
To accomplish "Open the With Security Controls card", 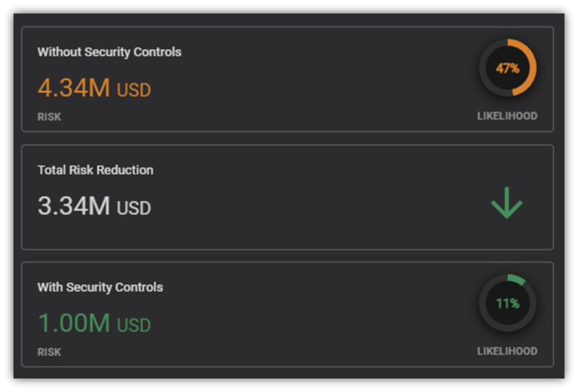I will 288,315.
